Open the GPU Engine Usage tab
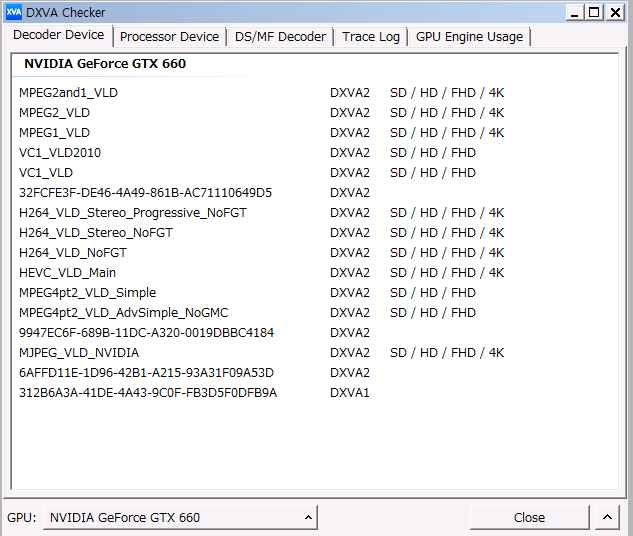The width and height of the screenshot is (633, 536). [x=469, y=37]
